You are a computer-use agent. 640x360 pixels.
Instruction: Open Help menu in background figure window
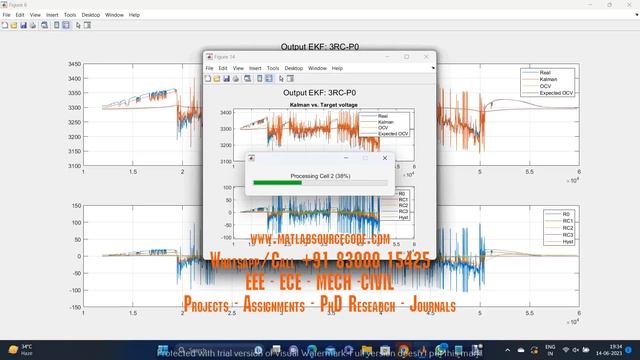134,15
